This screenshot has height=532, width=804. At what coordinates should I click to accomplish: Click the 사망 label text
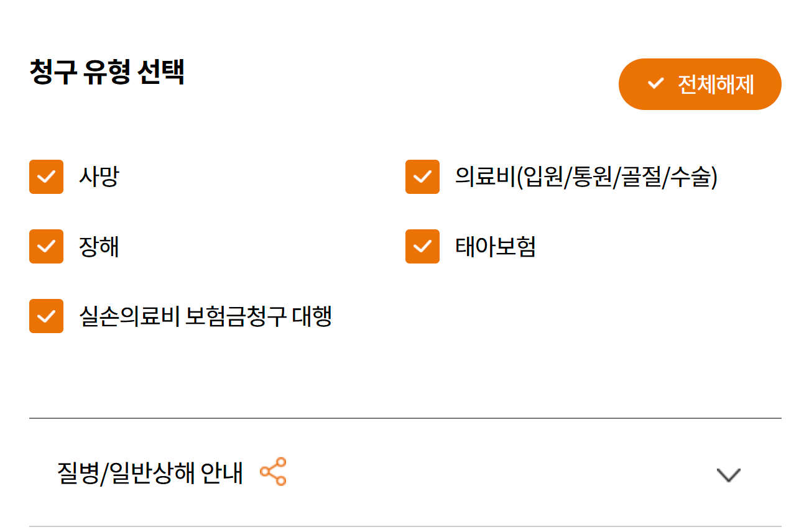(x=98, y=177)
